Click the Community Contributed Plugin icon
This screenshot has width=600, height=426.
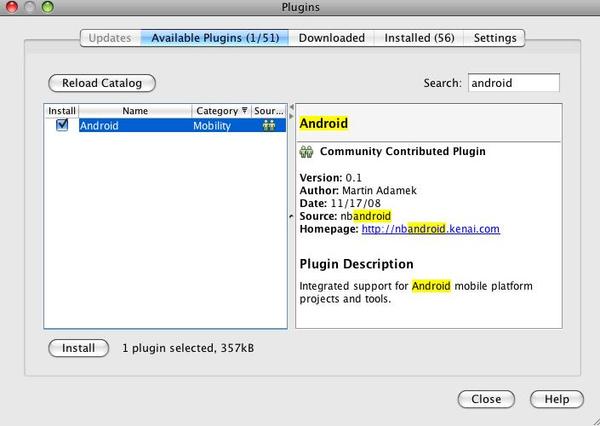(306, 152)
